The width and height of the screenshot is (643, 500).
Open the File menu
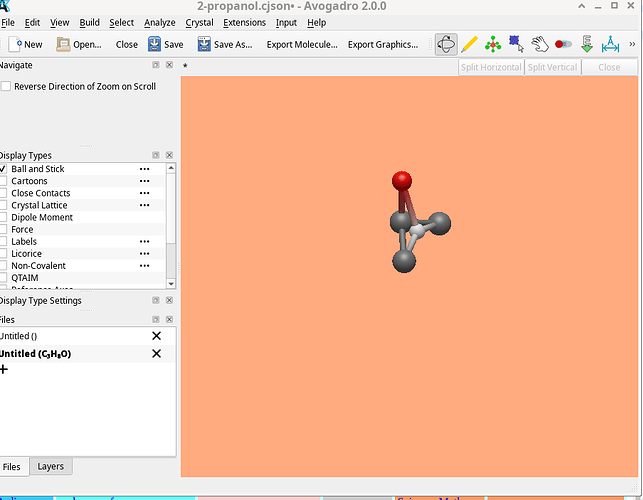pos(7,23)
